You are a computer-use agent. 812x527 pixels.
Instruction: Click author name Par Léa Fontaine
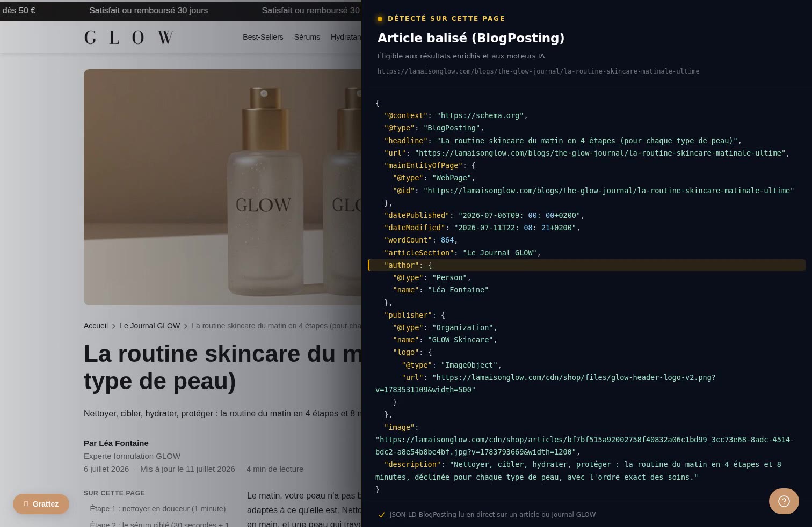click(116, 443)
